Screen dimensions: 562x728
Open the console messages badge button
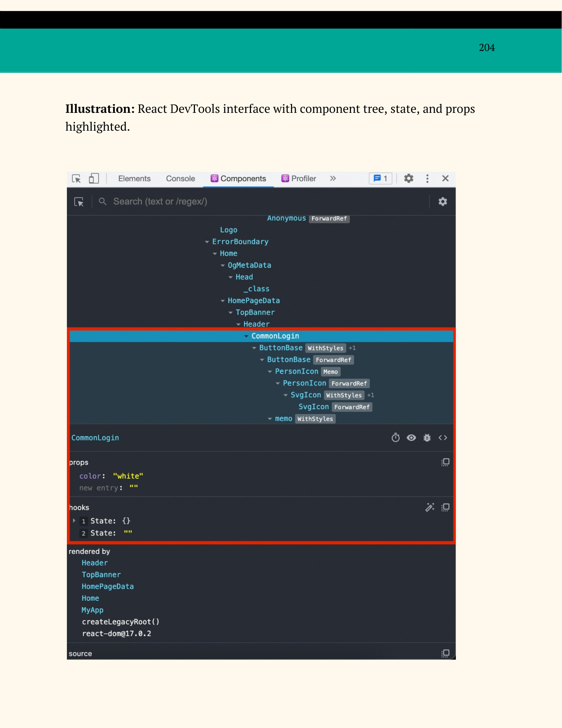(380, 178)
